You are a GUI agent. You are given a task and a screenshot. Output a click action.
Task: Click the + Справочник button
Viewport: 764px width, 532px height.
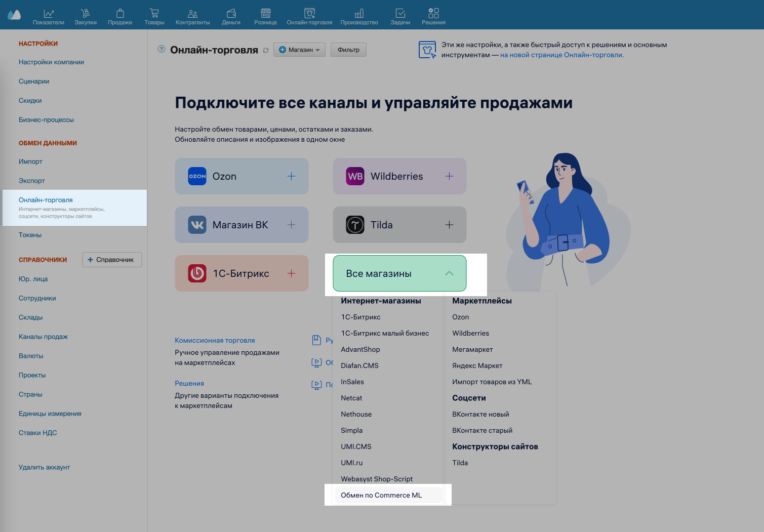(112, 260)
